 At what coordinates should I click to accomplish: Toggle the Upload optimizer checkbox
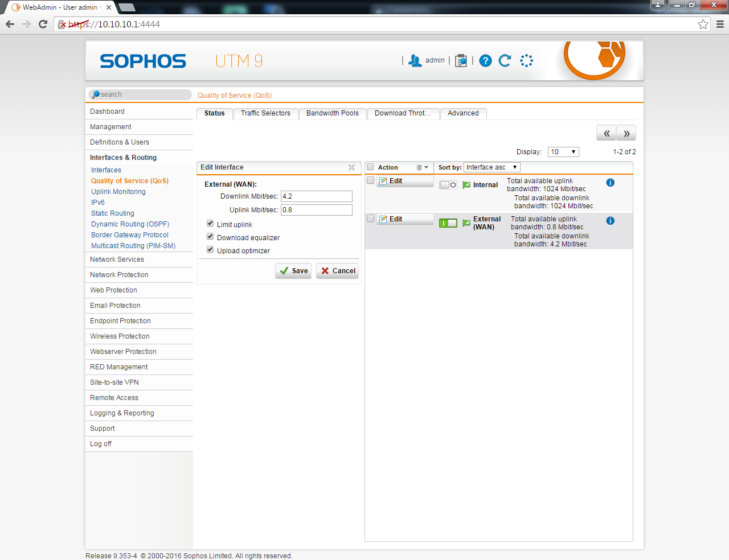click(210, 250)
